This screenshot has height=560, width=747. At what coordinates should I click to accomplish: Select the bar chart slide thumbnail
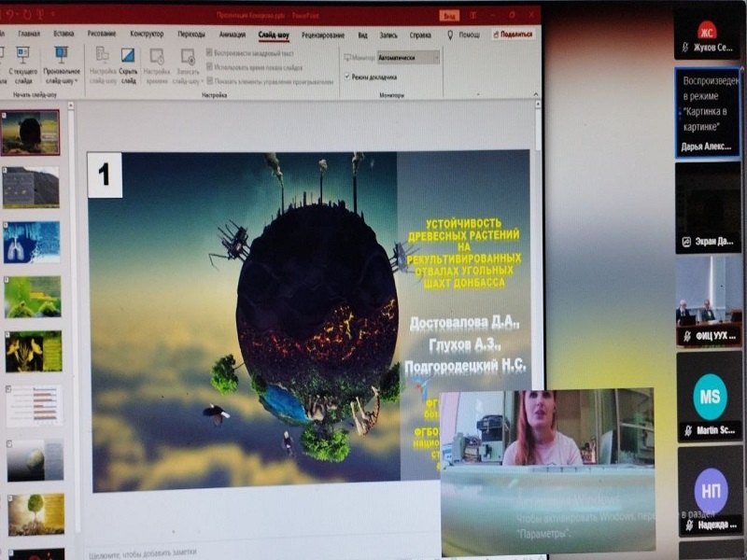tap(35, 405)
